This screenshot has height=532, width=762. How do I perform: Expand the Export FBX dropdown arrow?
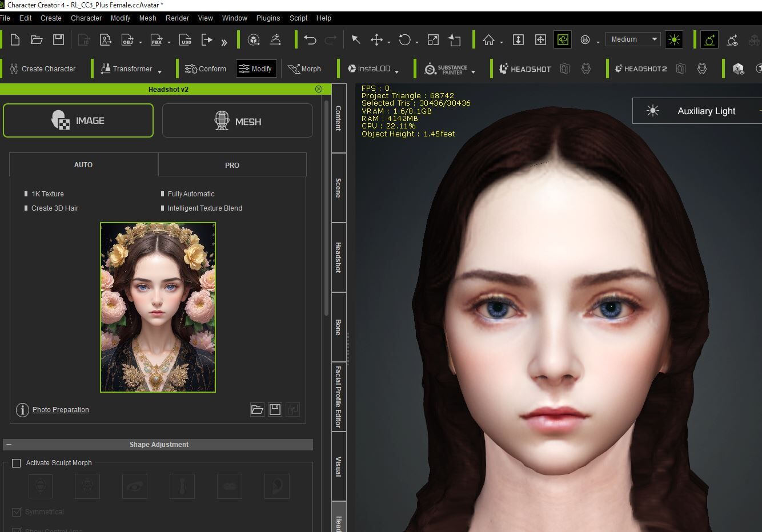(x=169, y=42)
